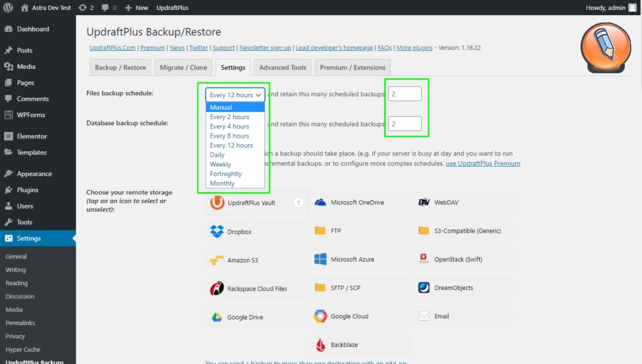Click the admin avatar icon

pyautogui.click(x=633, y=8)
